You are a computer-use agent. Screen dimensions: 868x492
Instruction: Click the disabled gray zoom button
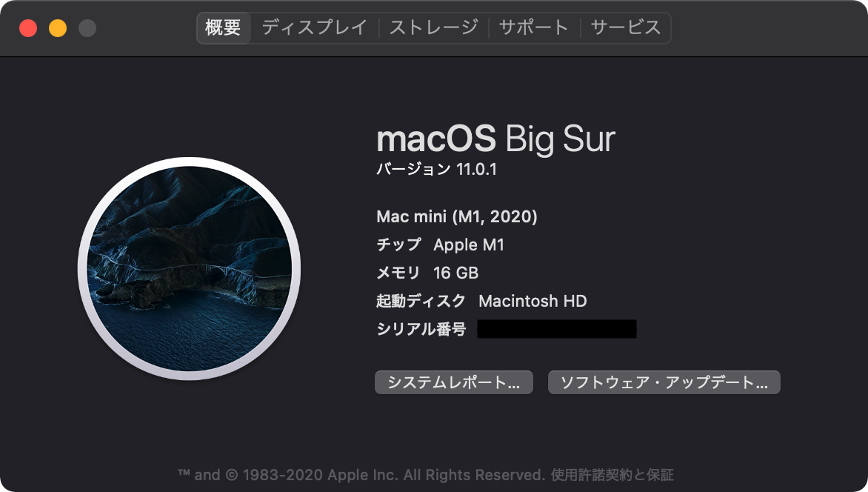click(87, 27)
